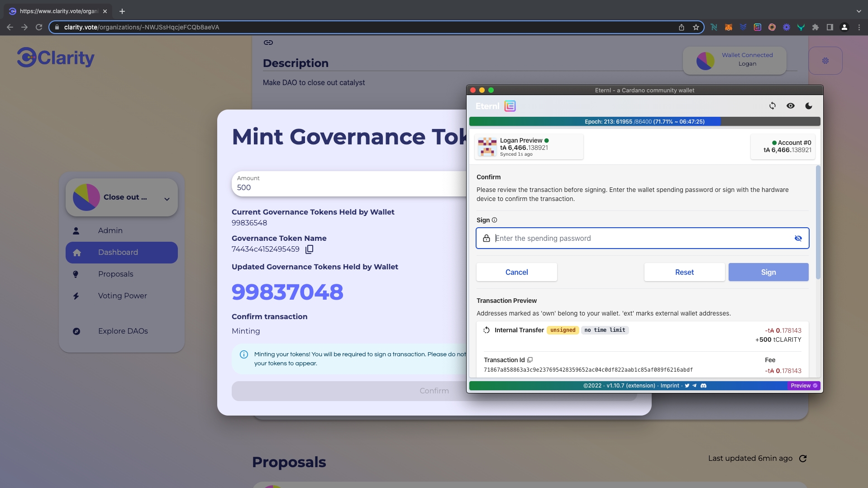Open Account #0 selector

click(782, 147)
